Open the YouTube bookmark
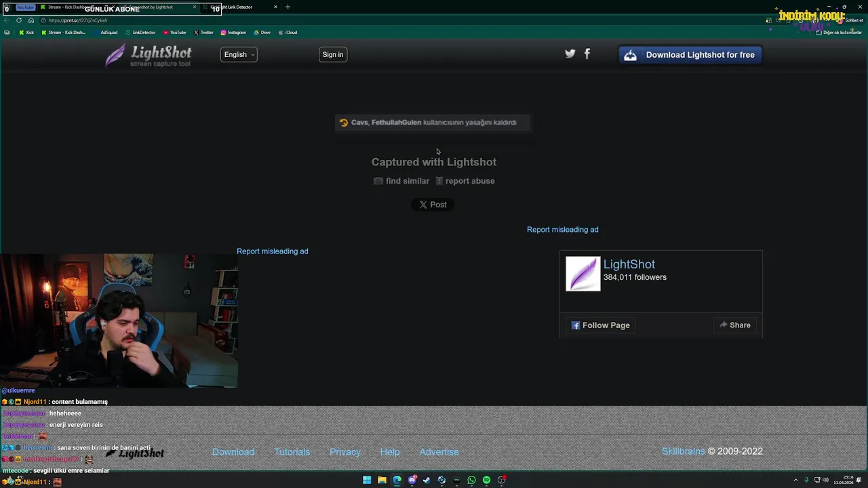 click(174, 33)
